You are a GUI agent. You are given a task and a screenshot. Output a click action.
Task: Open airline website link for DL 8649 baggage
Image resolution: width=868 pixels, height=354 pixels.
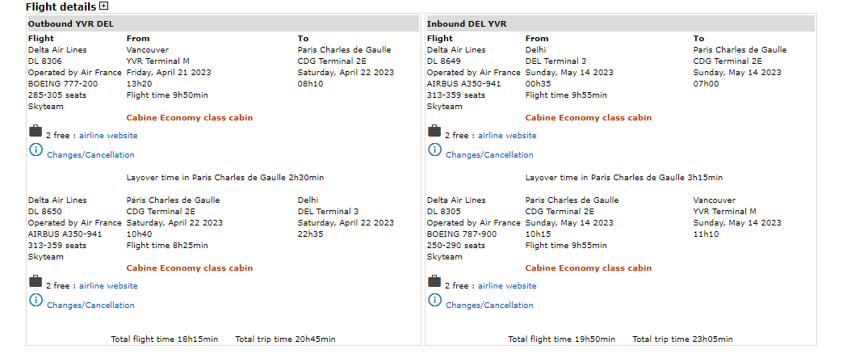[507, 136]
